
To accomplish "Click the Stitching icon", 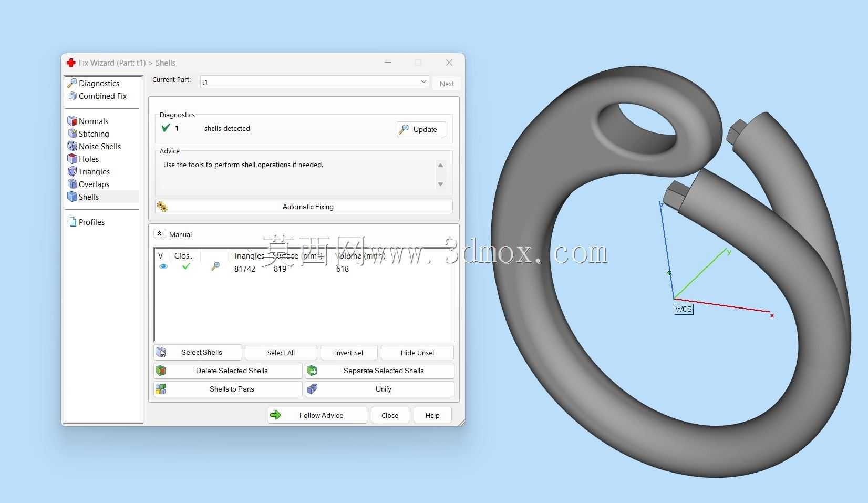I will coord(73,134).
